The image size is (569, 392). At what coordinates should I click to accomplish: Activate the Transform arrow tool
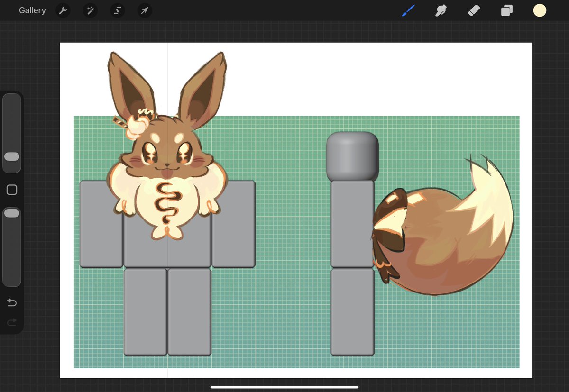(145, 10)
